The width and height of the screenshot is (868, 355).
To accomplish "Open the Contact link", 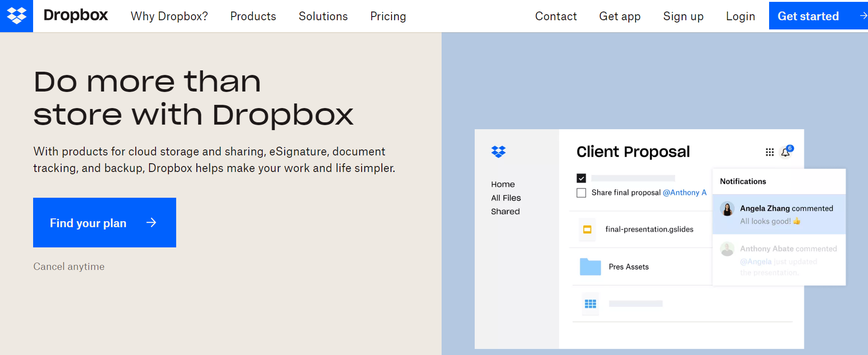I will click(x=556, y=16).
